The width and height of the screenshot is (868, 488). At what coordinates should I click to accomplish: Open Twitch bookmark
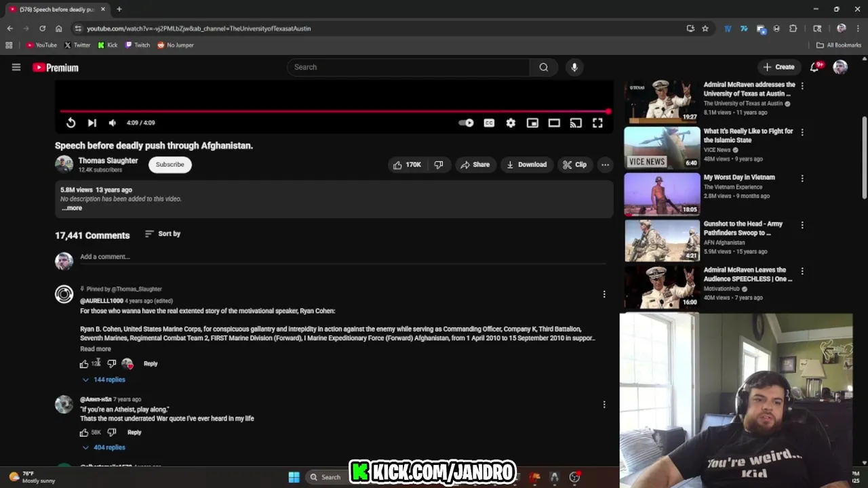click(138, 45)
